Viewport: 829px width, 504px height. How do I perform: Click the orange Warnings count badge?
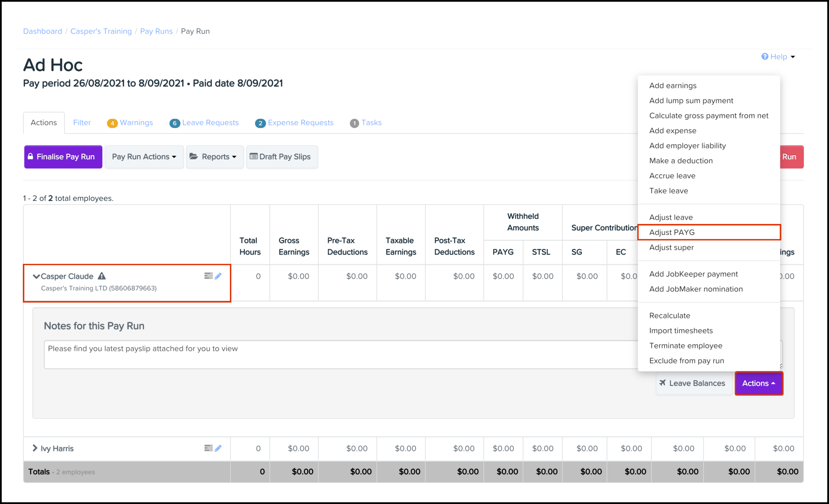(x=112, y=123)
